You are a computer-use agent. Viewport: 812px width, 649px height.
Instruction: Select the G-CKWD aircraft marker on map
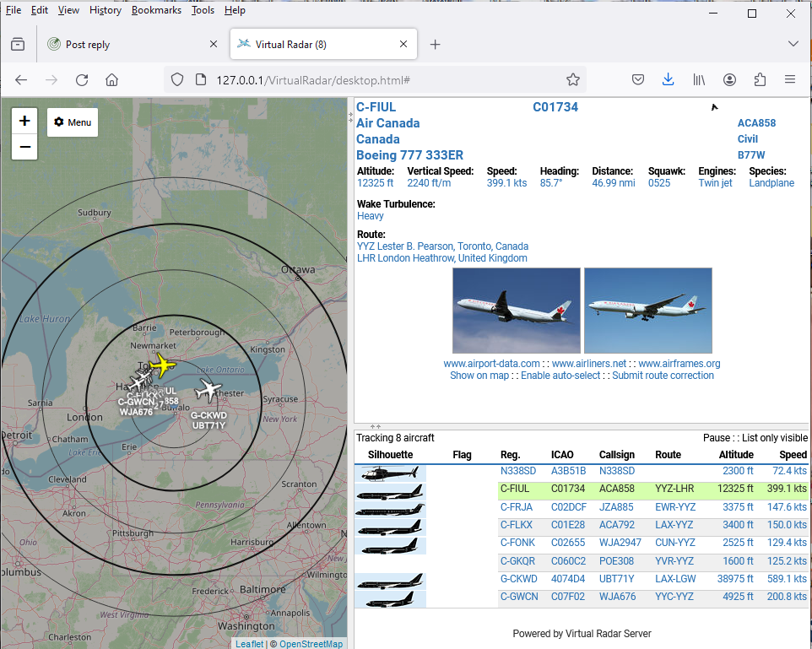click(208, 390)
